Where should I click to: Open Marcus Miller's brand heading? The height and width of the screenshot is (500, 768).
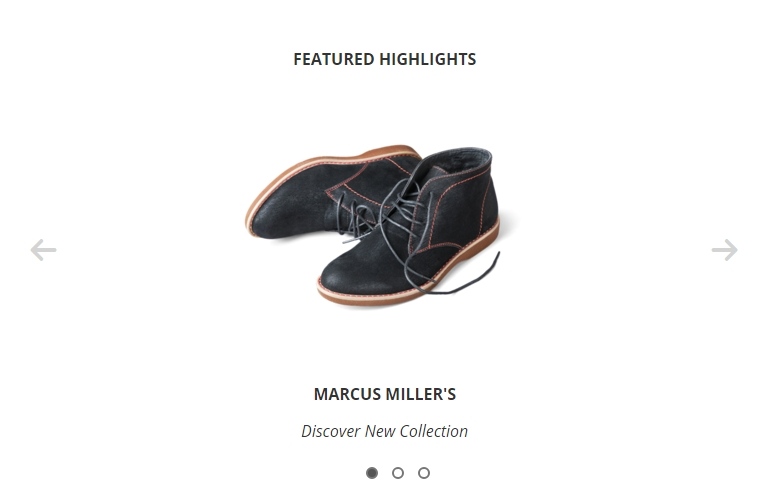pyautogui.click(x=384, y=394)
